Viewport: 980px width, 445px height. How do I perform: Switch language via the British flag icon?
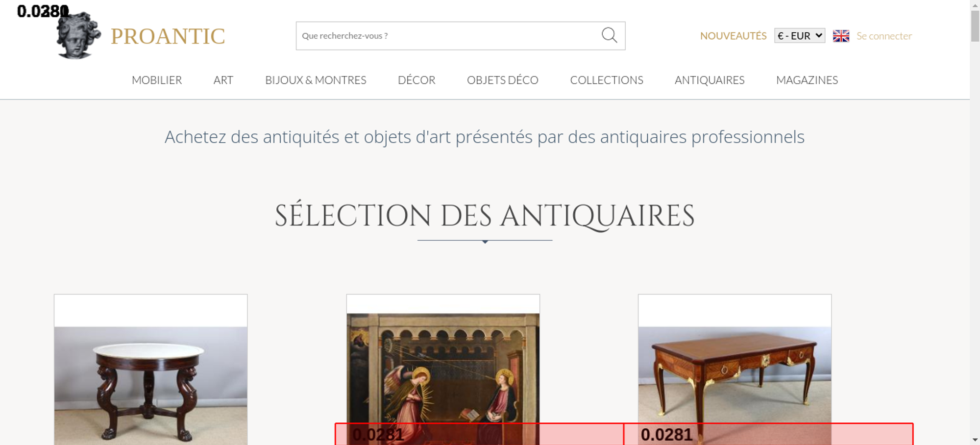click(841, 36)
